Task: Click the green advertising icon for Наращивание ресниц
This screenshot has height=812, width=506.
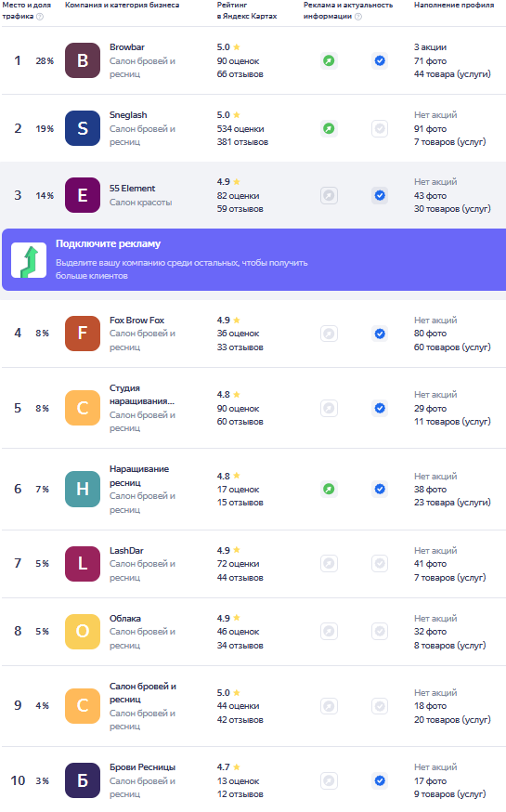Action: tap(329, 489)
